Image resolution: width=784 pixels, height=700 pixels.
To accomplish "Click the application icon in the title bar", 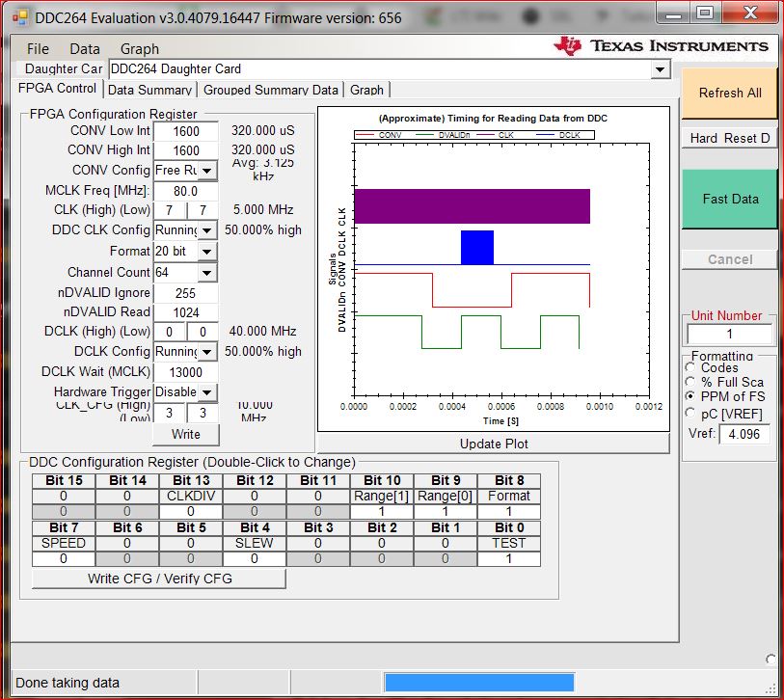I will 20,18.
